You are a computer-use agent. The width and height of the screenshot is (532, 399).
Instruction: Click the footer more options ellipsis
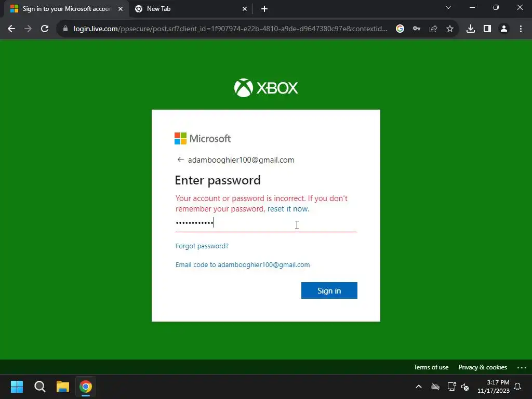pyautogui.click(x=522, y=367)
